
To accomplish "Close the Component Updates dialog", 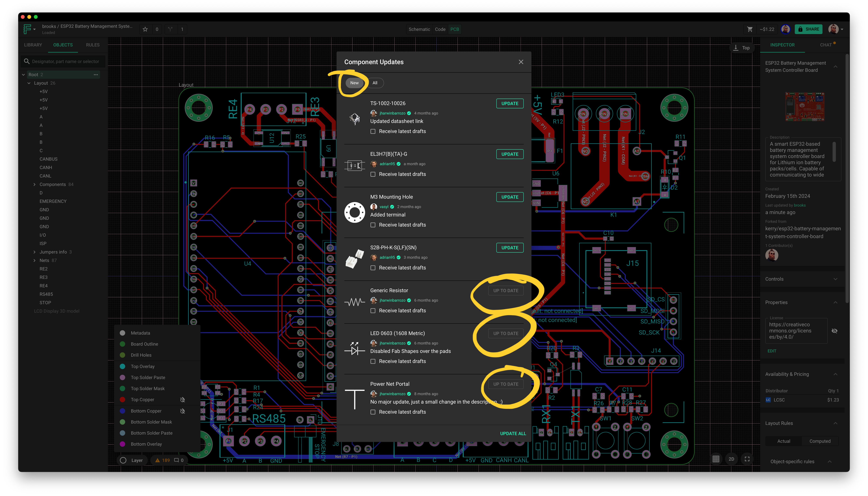I will point(521,62).
